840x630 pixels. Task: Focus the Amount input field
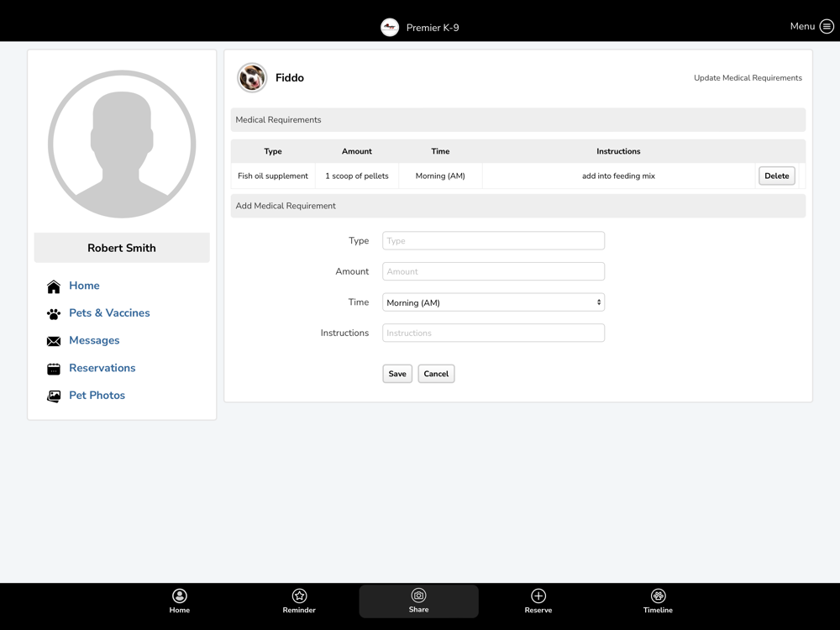coord(493,271)
